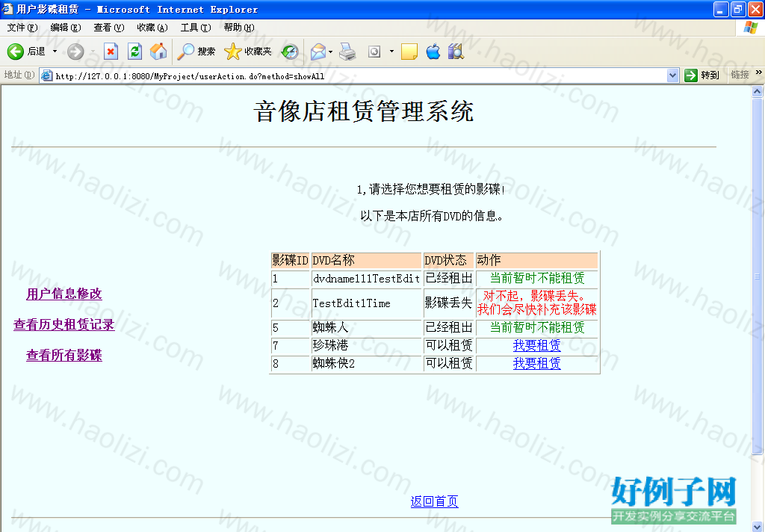Viewport: 765px width, 532px height.
Task: Refresh the page with green arrows icon
Action: click(x=134, y=52)
